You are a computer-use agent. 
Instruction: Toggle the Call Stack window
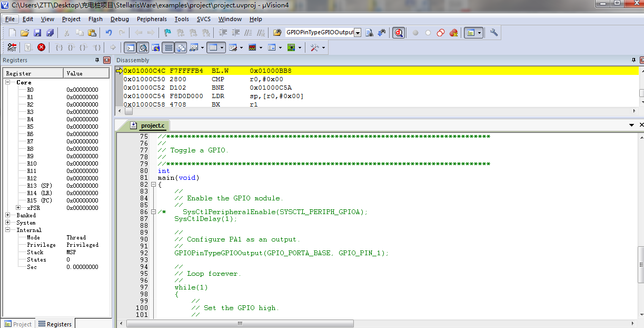click(181, 47)
